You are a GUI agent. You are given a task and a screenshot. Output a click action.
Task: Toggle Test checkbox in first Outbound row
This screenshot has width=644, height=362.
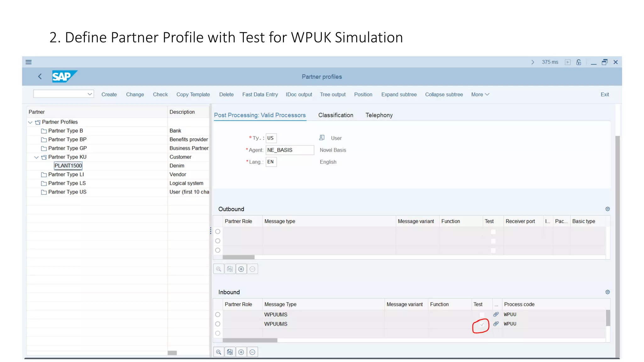(493, 232)
